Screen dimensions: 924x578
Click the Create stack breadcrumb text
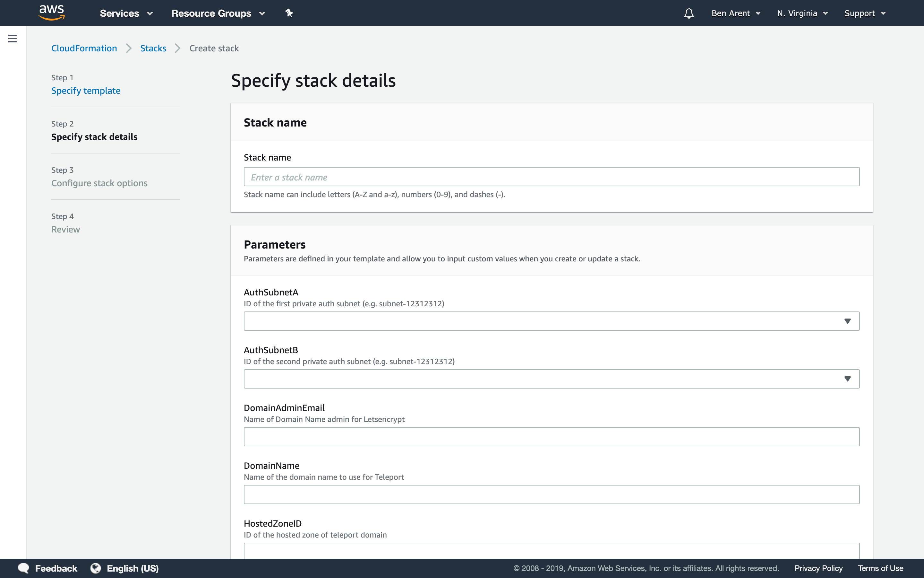214,48
